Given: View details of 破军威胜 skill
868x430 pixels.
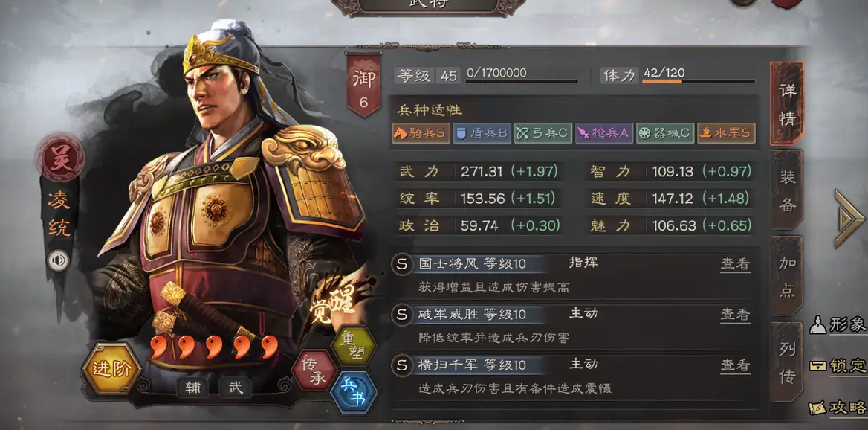Looking at the screenshot, I should click(735, 315).
